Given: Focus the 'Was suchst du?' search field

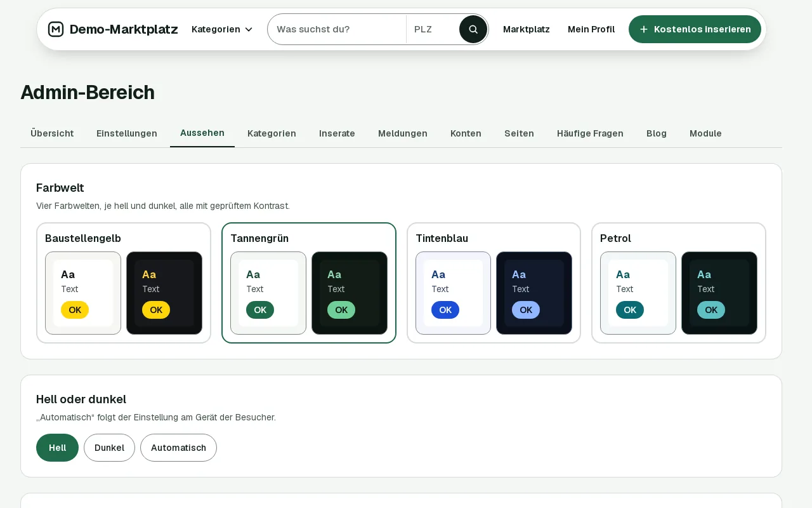Looking at the screenshot, I should pyautogui.click(x=337, y=29).
